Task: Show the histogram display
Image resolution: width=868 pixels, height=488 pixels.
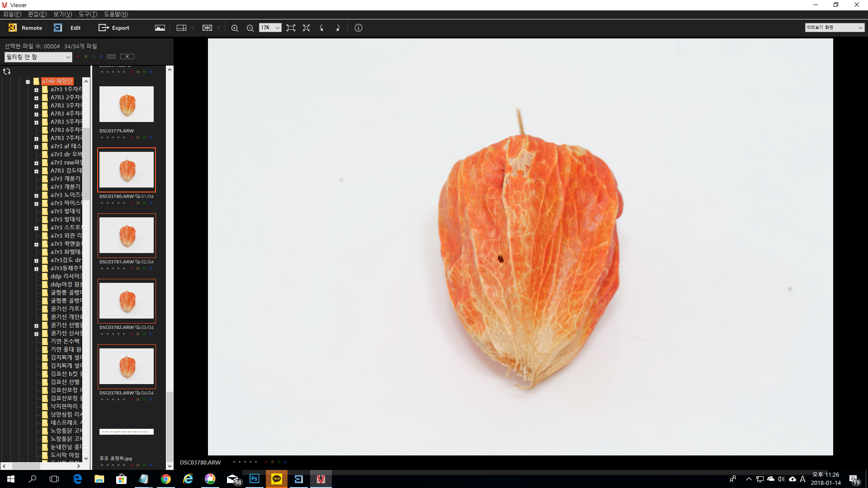Action: pos(160,28)
